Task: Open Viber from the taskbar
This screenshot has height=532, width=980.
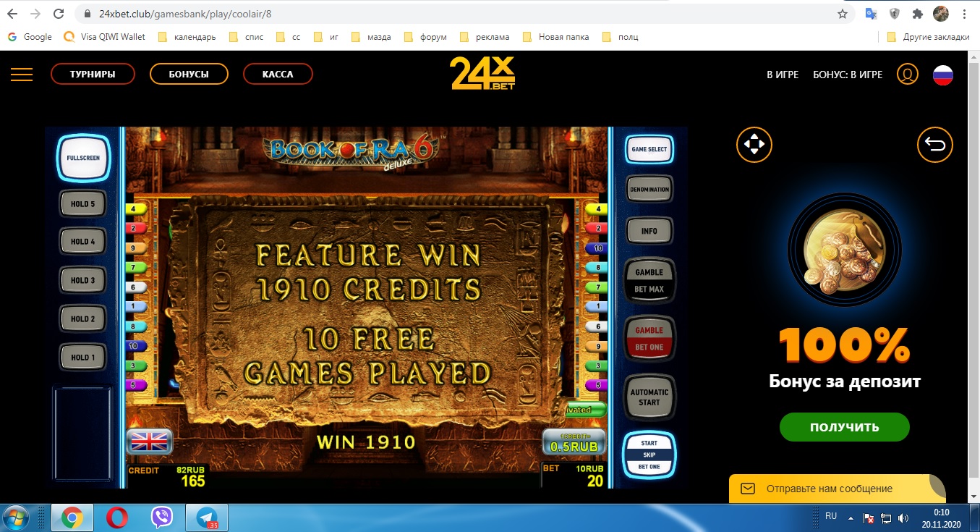Action: click(x=162, y=518)
